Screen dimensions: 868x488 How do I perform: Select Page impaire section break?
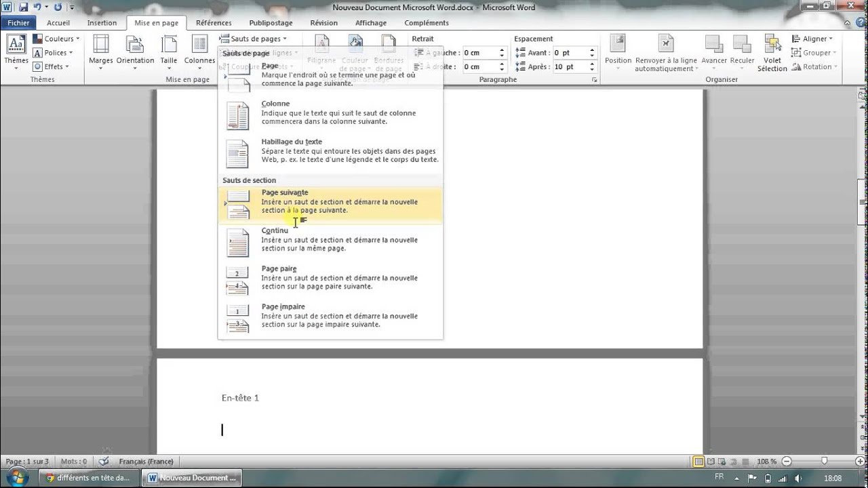330,319
